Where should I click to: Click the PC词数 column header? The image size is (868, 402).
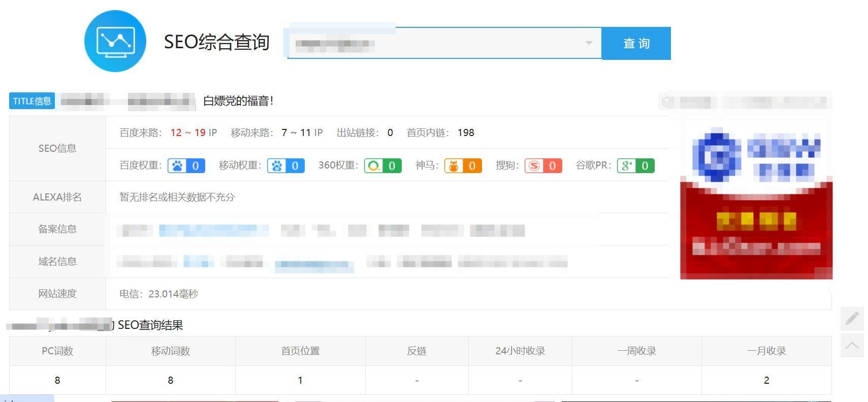tap(57, 351)
